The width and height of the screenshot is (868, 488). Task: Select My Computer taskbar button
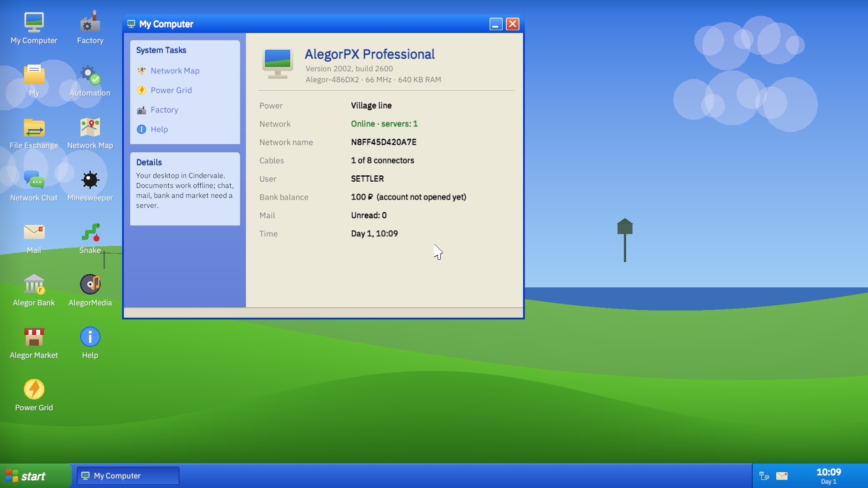click(128, 476)
